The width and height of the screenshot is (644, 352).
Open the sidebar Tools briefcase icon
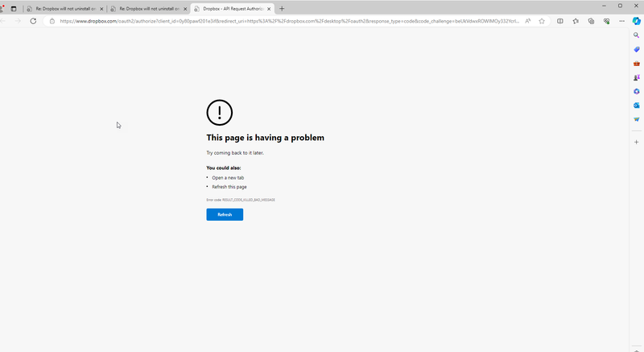[x=637, y=64]
